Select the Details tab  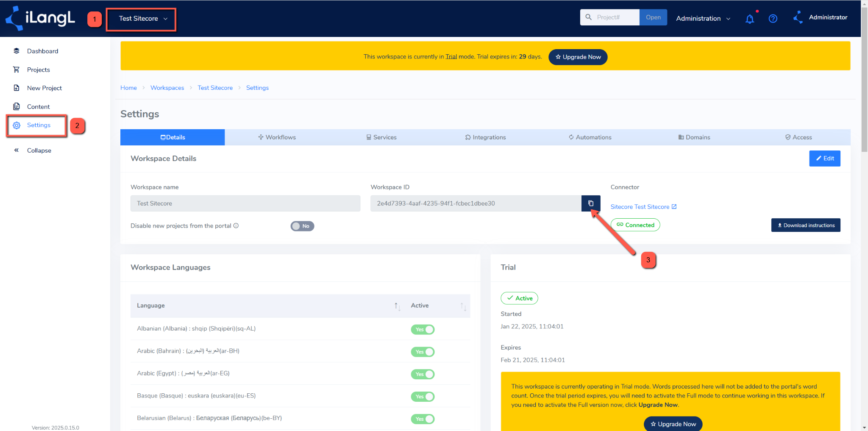pos(172,137)
